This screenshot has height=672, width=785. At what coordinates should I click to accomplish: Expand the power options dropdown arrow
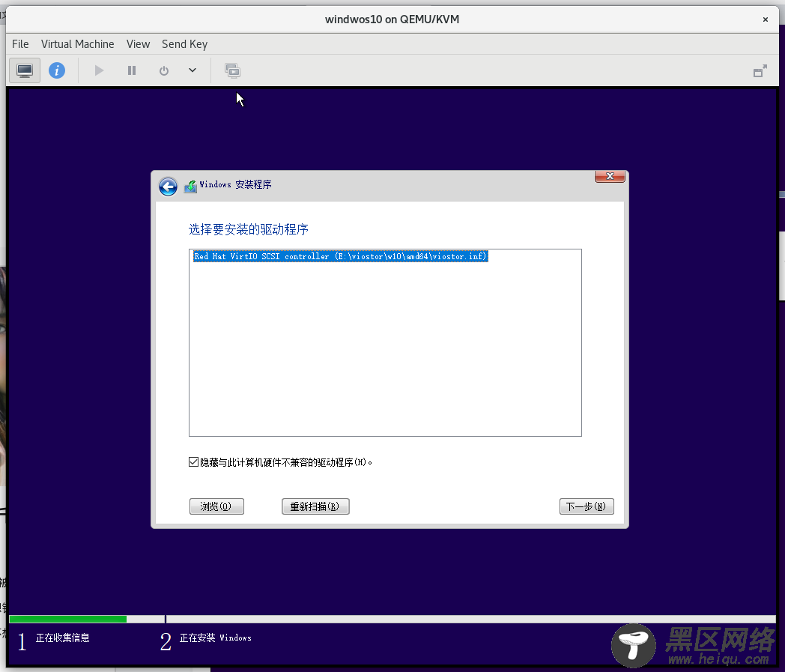click(x=193, y=70)
